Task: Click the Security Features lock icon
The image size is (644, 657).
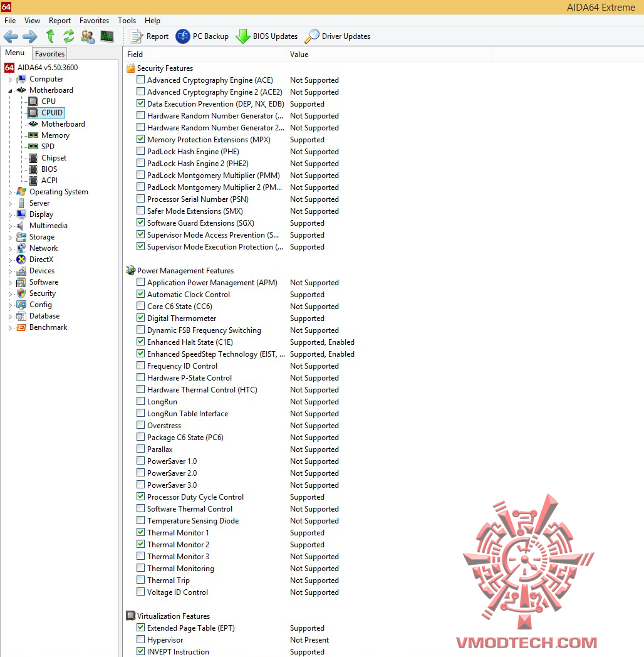Action: point(131,68)
